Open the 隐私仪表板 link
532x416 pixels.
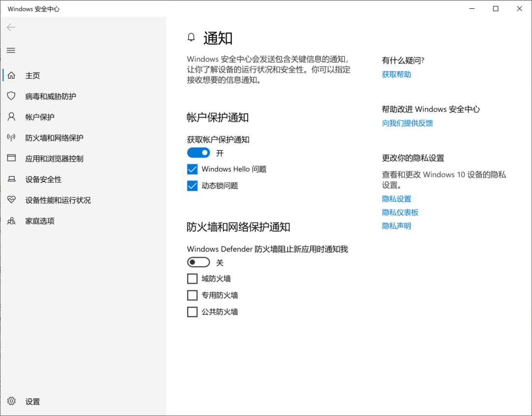click(x=400, y=212)
